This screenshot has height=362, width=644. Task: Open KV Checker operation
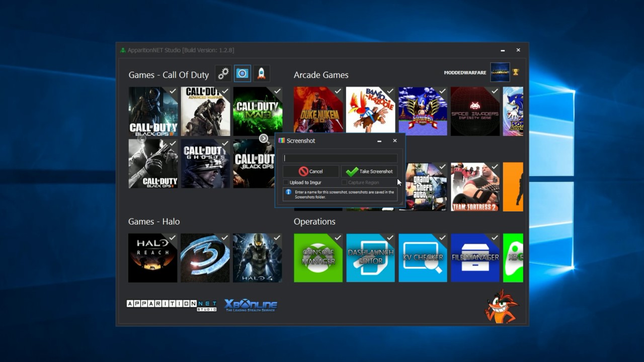423,258
